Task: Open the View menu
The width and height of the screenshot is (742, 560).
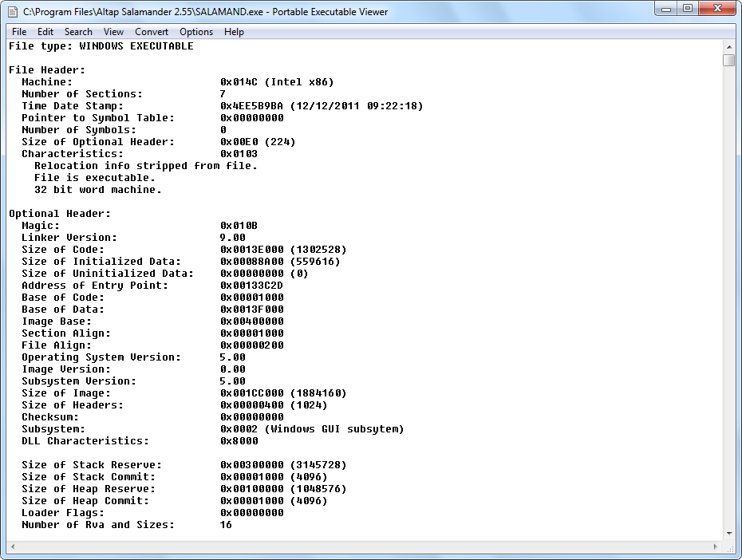Action: (x=113, y=32)
